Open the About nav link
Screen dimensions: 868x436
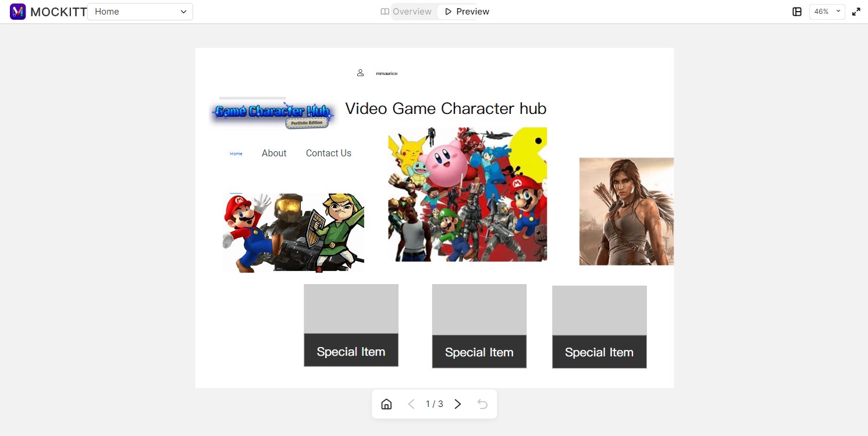[274, 153]
